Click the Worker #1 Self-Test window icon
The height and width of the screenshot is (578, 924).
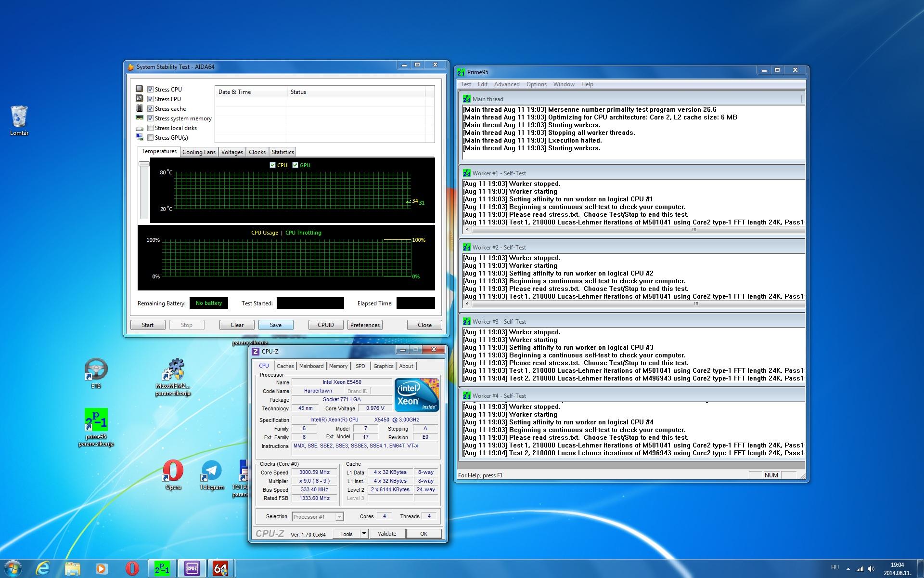pos(466,173)
